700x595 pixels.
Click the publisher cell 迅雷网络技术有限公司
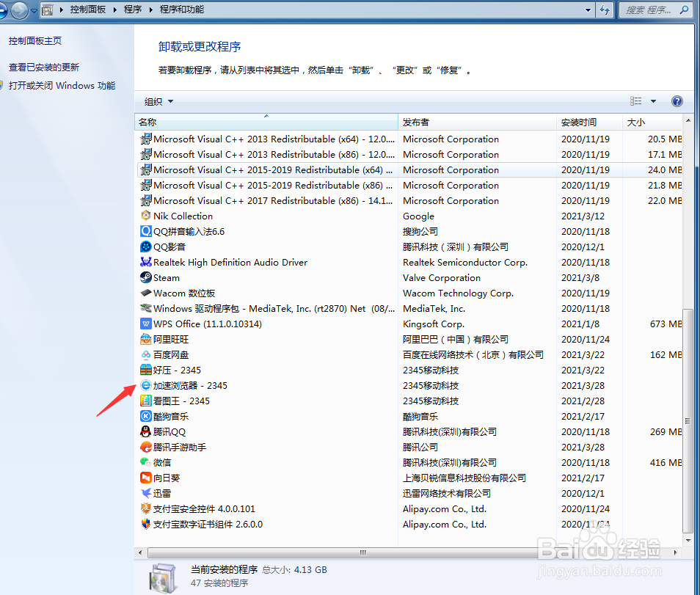click(x=446, y=493)
